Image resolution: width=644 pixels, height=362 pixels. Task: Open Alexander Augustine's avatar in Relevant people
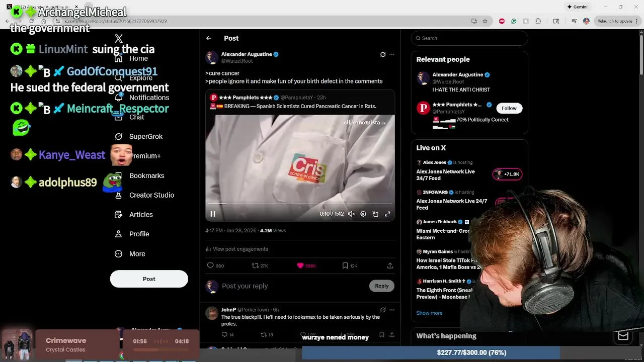click(423, 78)
